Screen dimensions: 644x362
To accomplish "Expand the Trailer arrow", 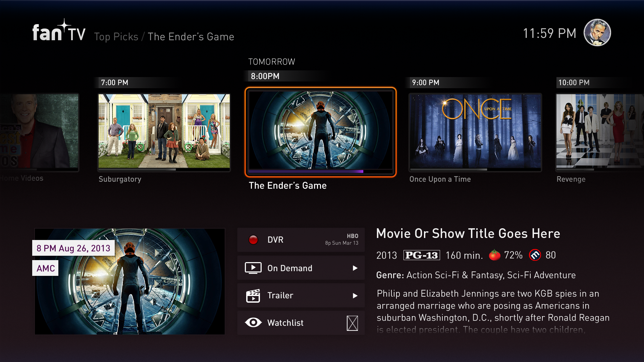I will coord(355,296).
